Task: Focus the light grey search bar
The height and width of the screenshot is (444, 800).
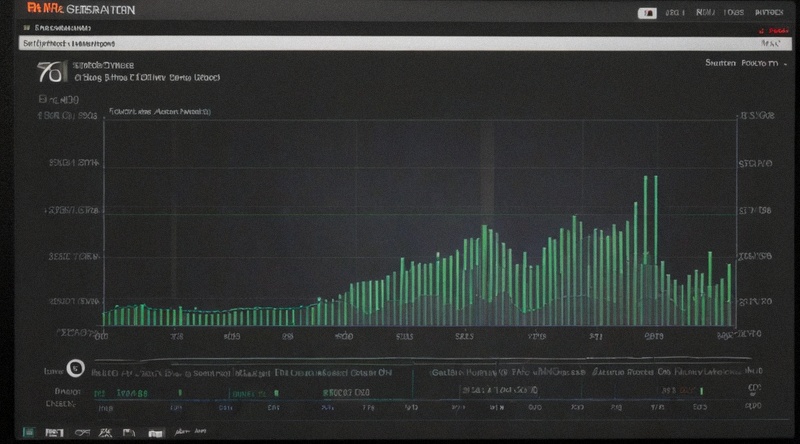Action: pyautogui.click(x=405, y=43)
